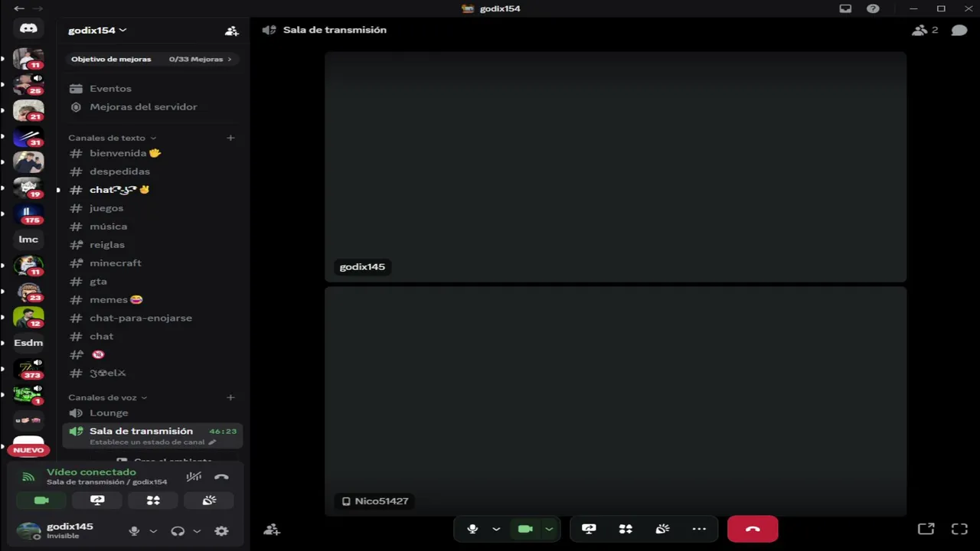
Task: Mute microphone in the user panel
Action: (x=134, y=531)
